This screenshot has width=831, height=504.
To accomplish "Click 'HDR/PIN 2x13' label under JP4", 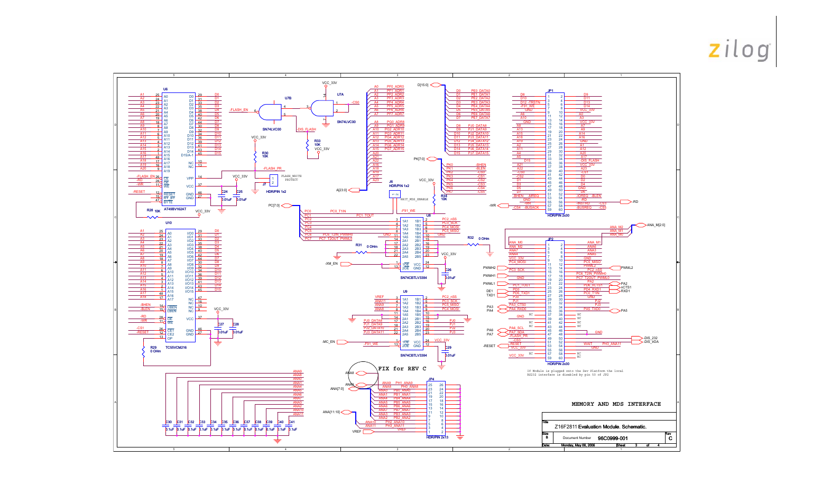I will (437, 437).
